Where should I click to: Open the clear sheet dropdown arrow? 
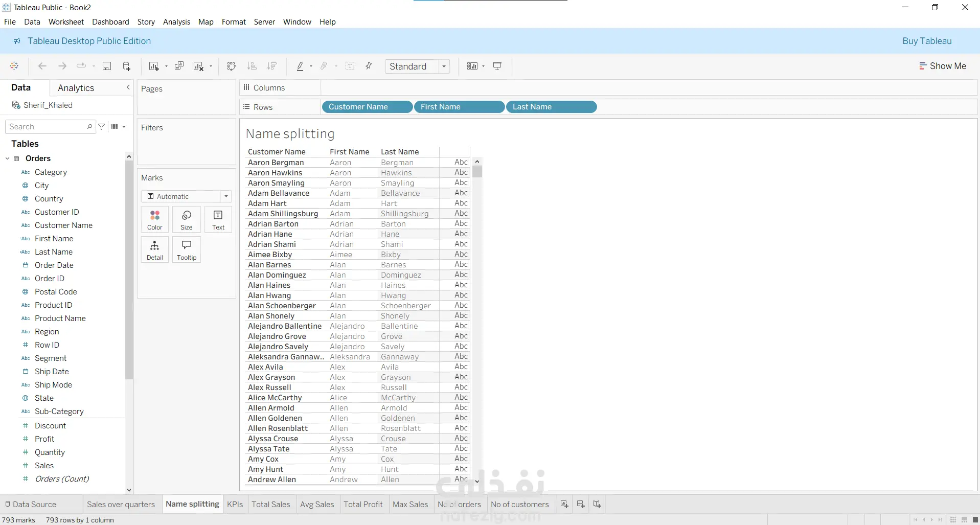[x=211, y=66]
